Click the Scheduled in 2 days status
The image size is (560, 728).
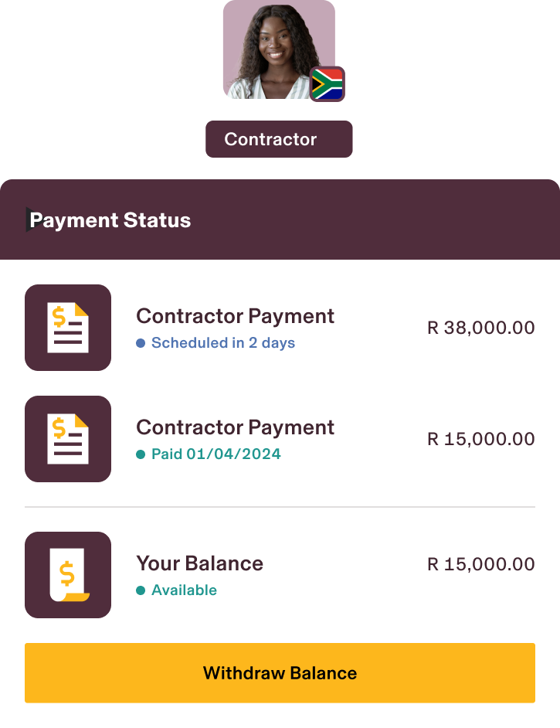pos(223,342)
